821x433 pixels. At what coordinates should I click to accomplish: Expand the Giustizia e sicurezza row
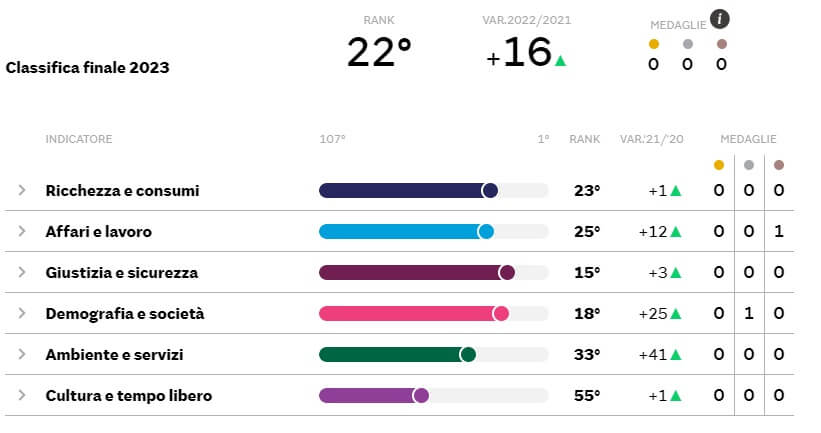pyautogui.click(x=22, y=272)
